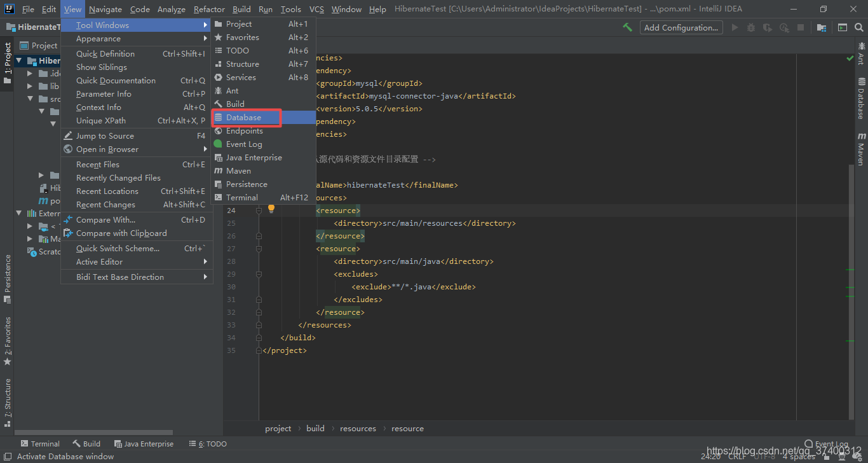Collapse the fold marker at line 24
Viewport: 868px width, 463px height.
259,211
